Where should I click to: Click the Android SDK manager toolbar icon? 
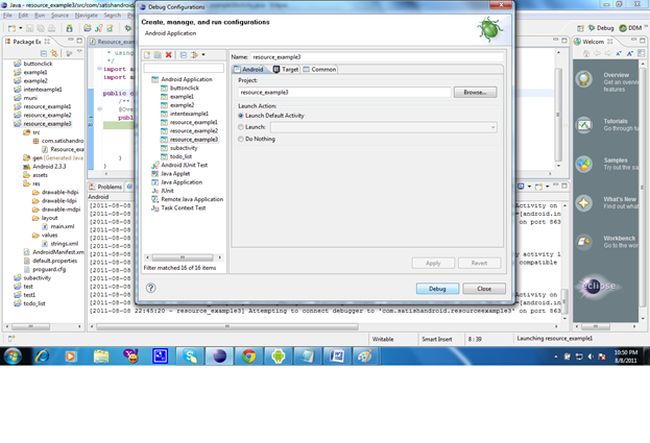click(x=69, y=28)
